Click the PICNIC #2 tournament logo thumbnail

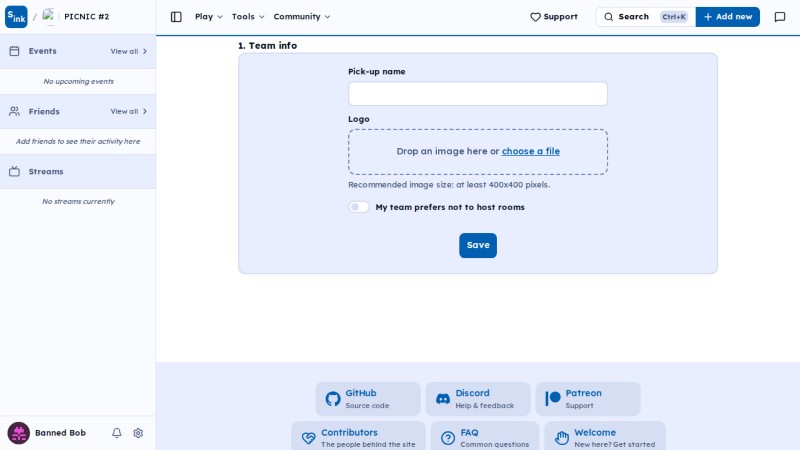49,16
